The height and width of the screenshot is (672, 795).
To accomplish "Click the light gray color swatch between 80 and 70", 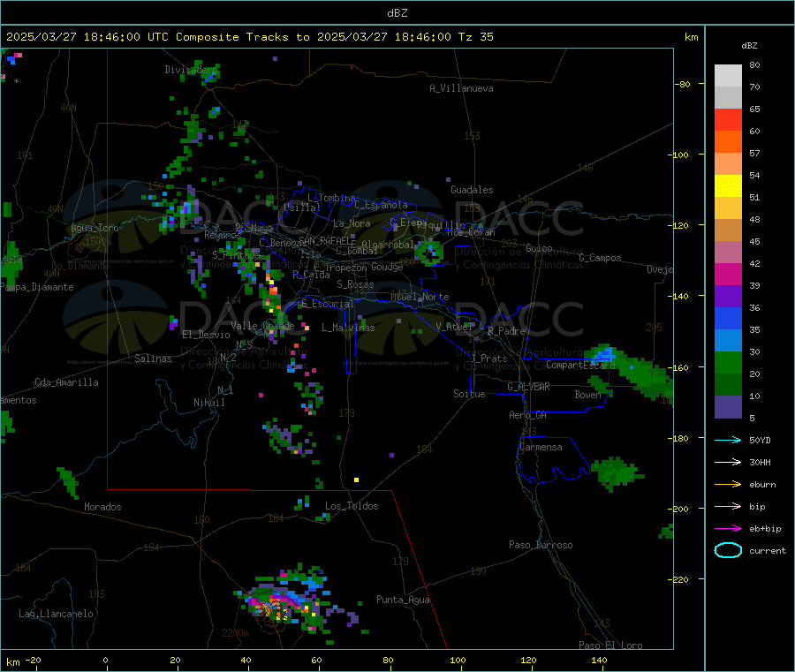I will (728, 76).
